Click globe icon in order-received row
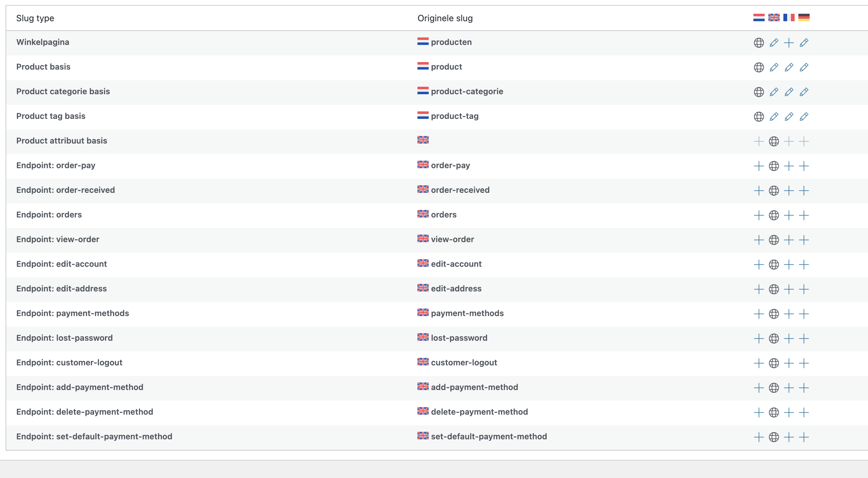This screenshot has width=868, height=478. 774,191
